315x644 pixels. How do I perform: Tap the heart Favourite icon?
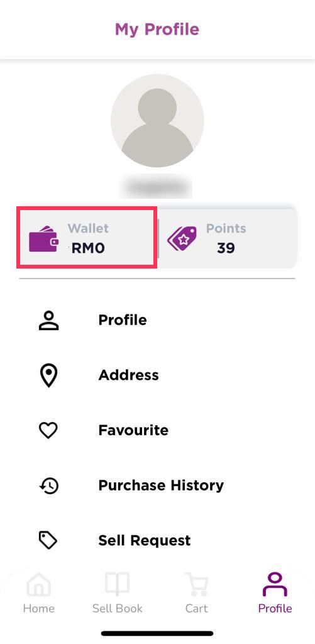pos(48,431)
